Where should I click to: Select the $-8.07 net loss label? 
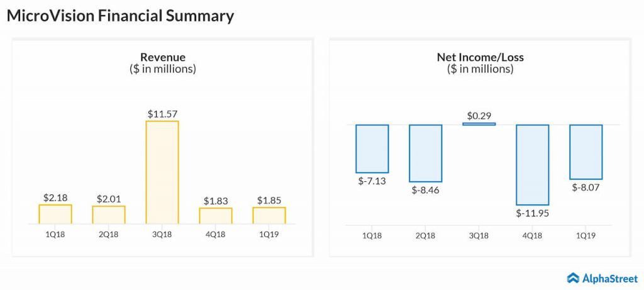[x=586, y=187]
